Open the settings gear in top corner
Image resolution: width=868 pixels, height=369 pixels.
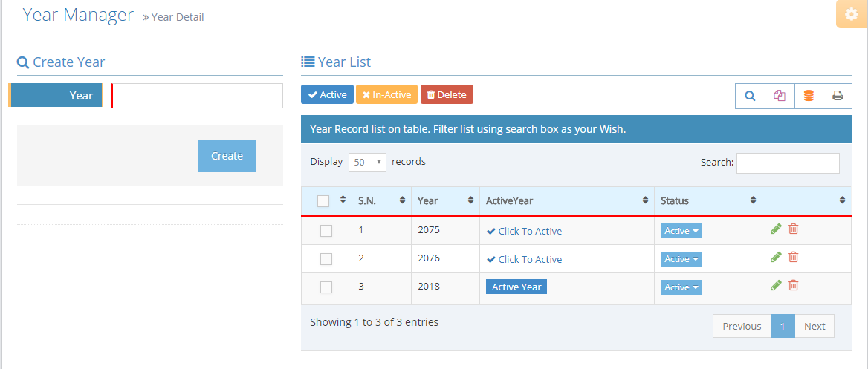[x=852, y=14]
